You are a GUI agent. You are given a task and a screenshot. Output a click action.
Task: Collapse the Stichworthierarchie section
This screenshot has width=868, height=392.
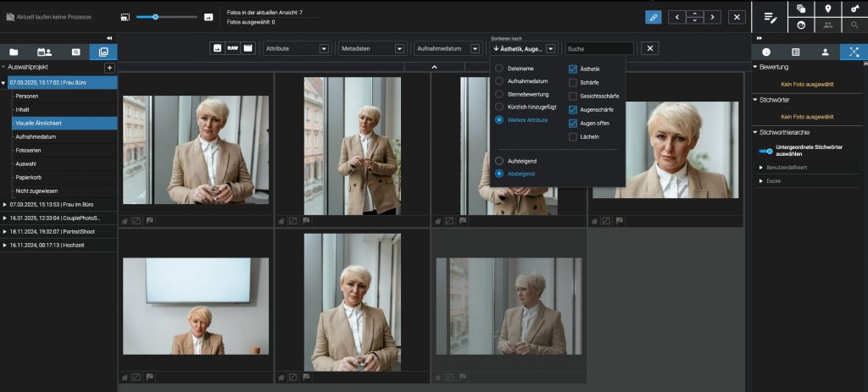click(755, 133)
